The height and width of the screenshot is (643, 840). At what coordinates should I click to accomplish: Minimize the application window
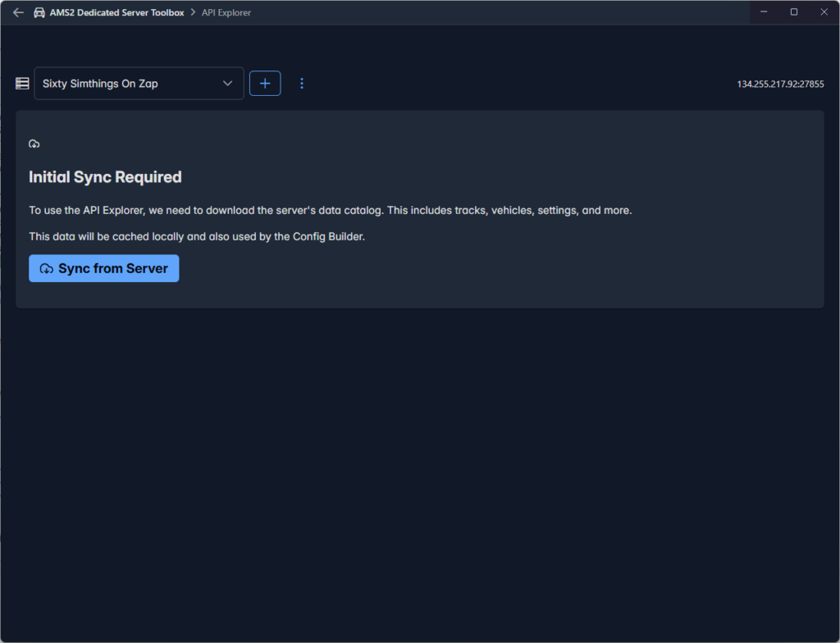(764, 12)
